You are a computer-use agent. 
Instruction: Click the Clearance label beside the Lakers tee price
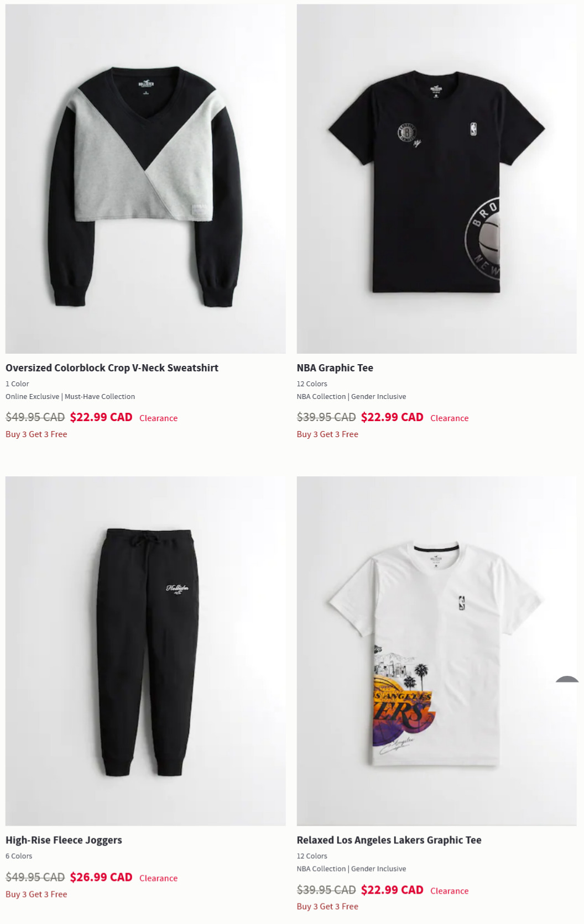449,891
